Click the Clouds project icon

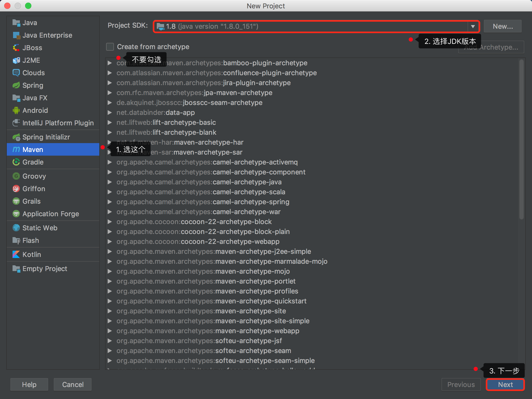(x=16, y=73)
